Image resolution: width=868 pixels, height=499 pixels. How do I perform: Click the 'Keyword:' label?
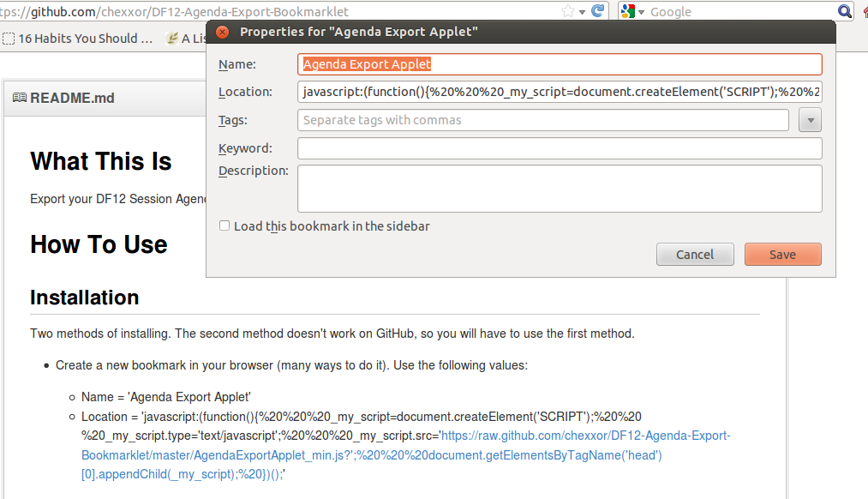point(245,148)
